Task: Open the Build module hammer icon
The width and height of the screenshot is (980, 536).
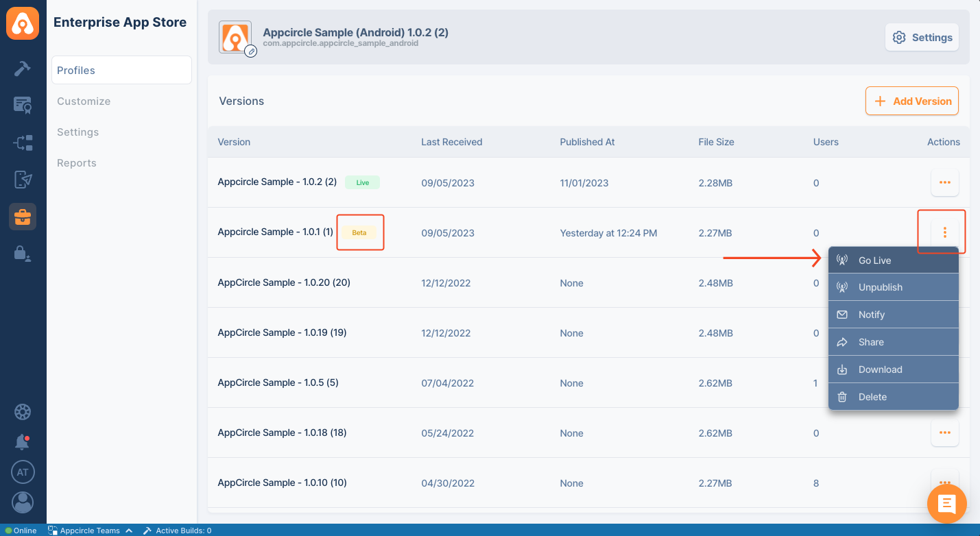Action: pyautogui.click(x=23, y=69)
